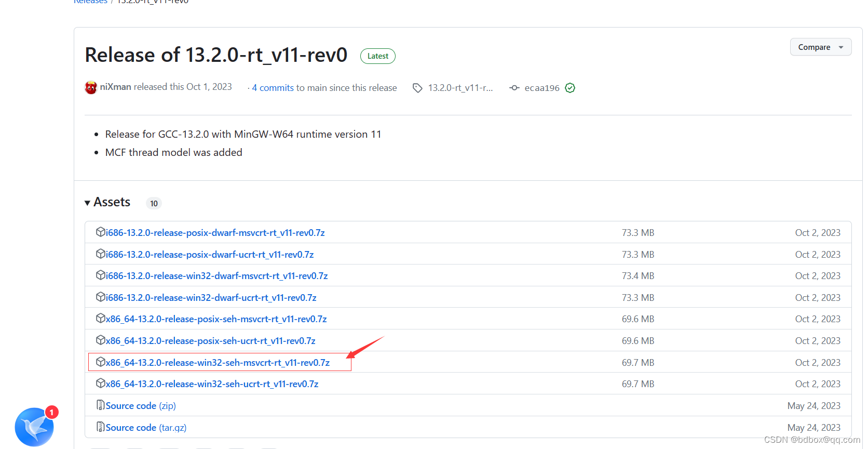Click text 'MCF thread model was added'
The width and height of the screenshot is (868, 449).
pos(174,152)
